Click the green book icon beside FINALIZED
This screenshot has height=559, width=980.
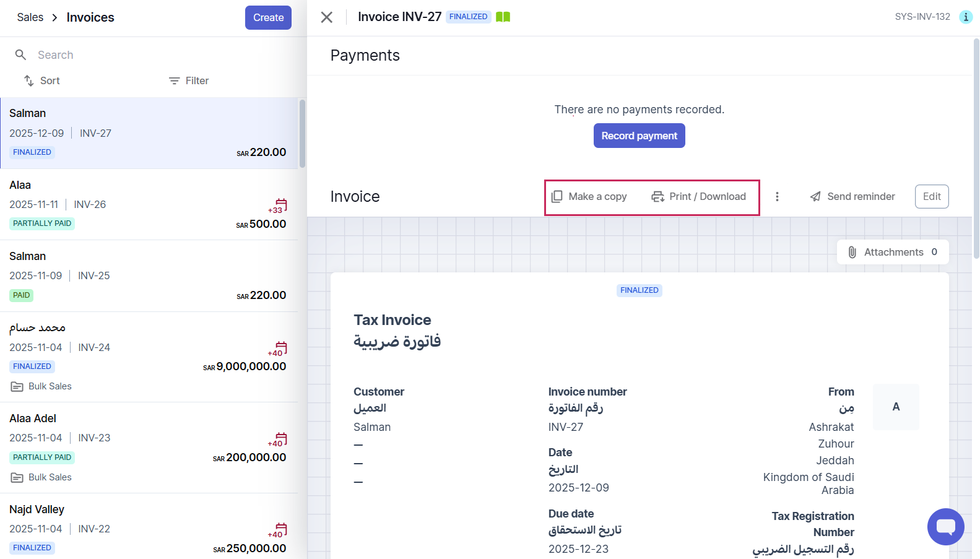(x=503, y=17)
